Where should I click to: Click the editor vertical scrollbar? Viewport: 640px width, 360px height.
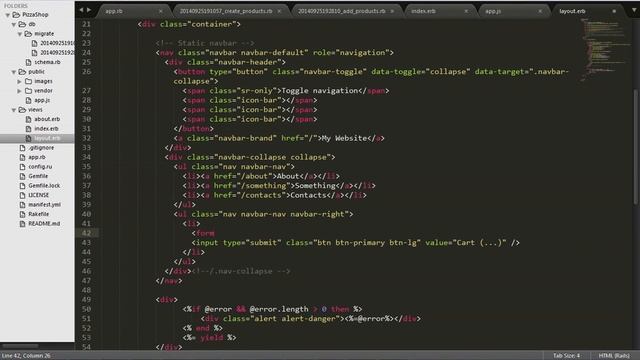636,146
